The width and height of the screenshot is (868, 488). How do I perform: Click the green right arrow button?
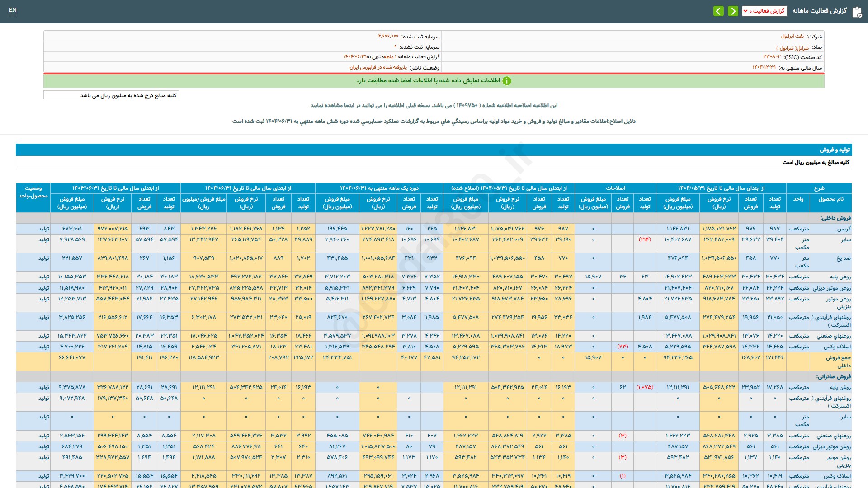pyautogui.click(x=733, y=11)
